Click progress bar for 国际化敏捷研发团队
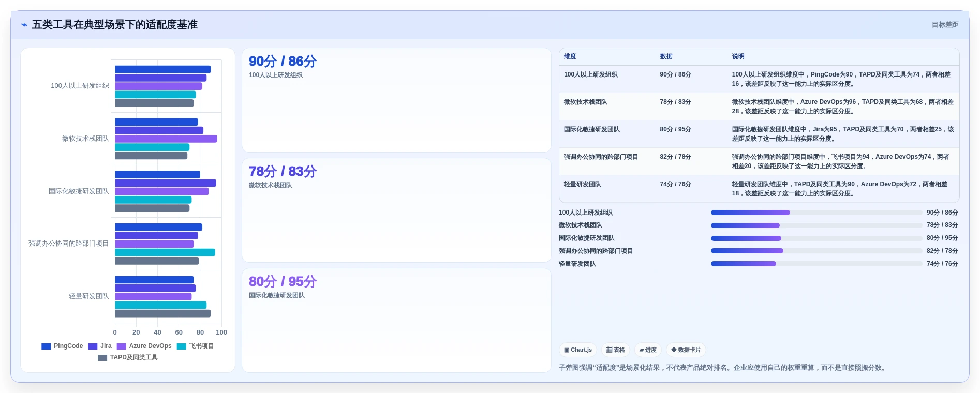 point(816,238)
